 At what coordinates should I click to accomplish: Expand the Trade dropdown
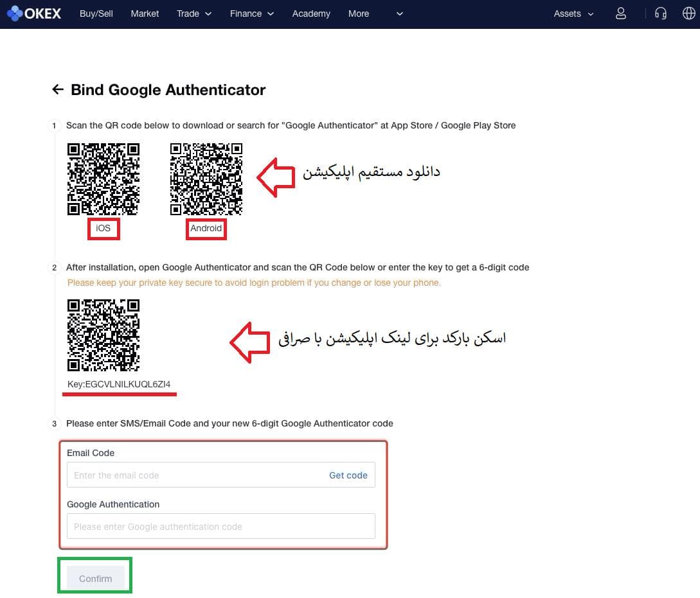[193, 14]
